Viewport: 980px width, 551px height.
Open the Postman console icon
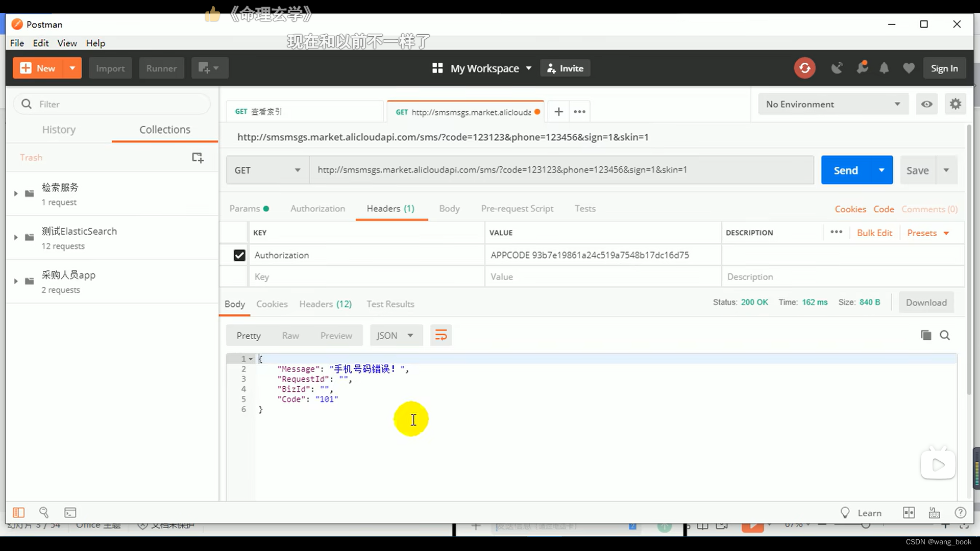pyautogui.click(x=70, y=512)
